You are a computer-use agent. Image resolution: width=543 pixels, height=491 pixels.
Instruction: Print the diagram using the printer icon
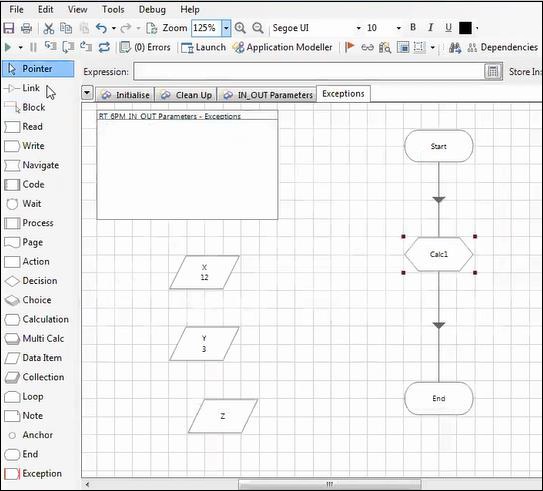tap(26, 28)
